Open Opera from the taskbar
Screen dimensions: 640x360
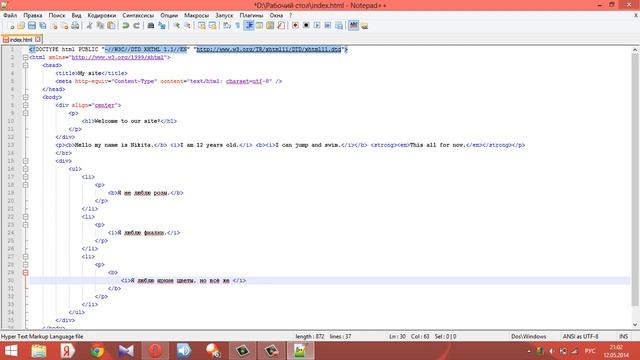(x=155, y=351)
